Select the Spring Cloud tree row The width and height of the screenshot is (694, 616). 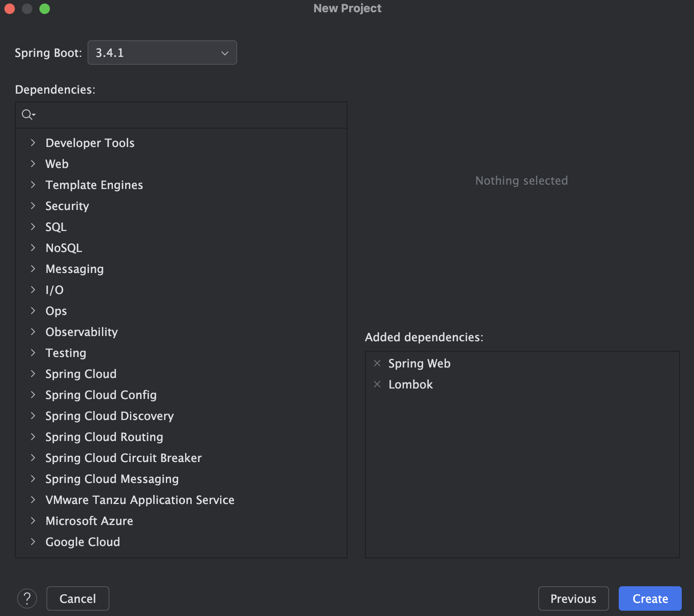click(181, 374)
